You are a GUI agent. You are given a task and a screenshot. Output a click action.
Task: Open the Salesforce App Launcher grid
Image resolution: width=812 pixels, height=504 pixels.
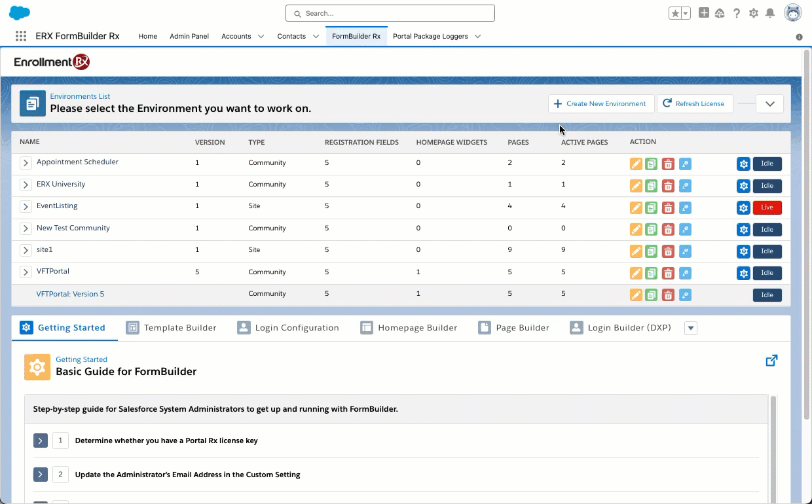tap(21, 37)
